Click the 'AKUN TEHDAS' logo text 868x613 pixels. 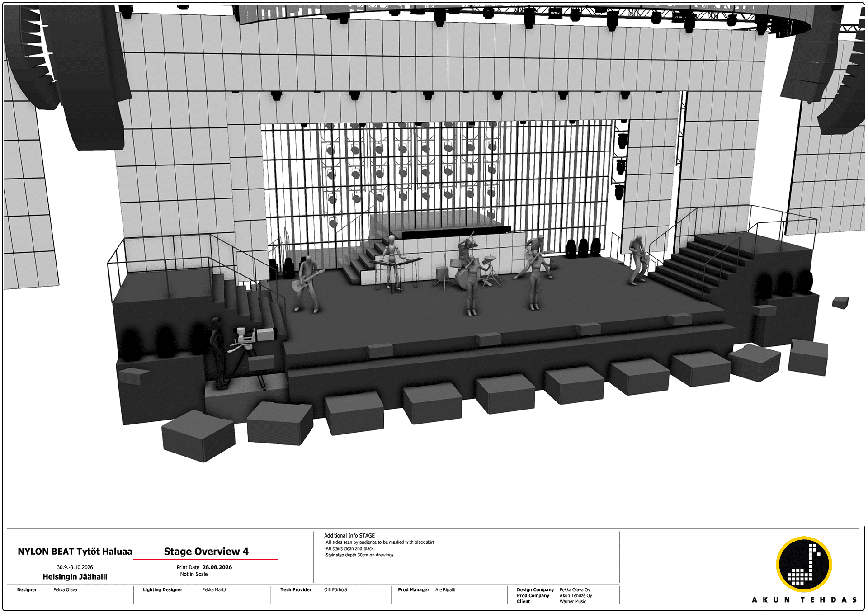804,600
